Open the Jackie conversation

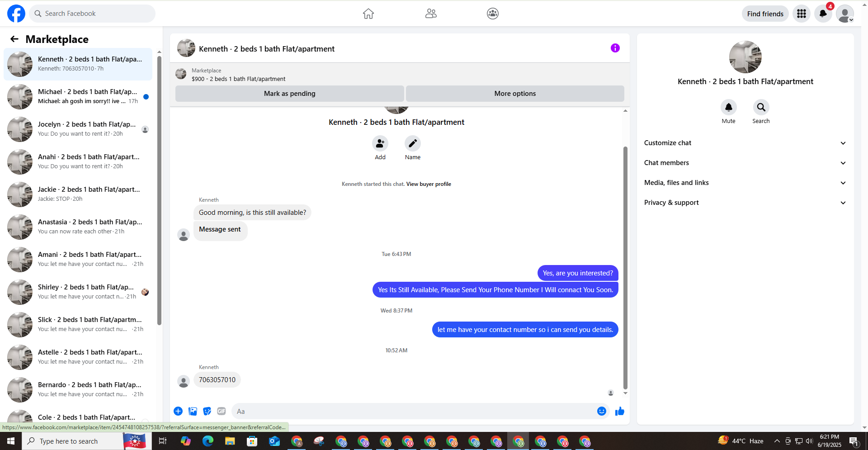pos(78,194)
